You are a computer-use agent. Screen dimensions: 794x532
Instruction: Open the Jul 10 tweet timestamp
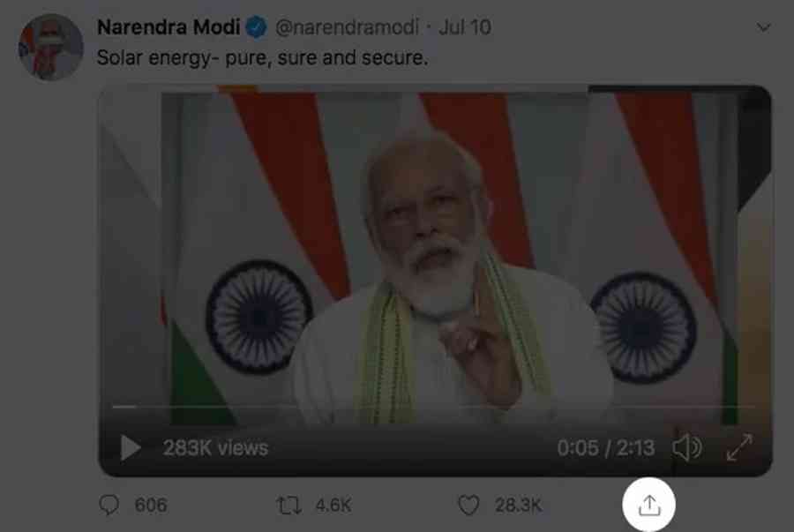(x=464, y=27)
